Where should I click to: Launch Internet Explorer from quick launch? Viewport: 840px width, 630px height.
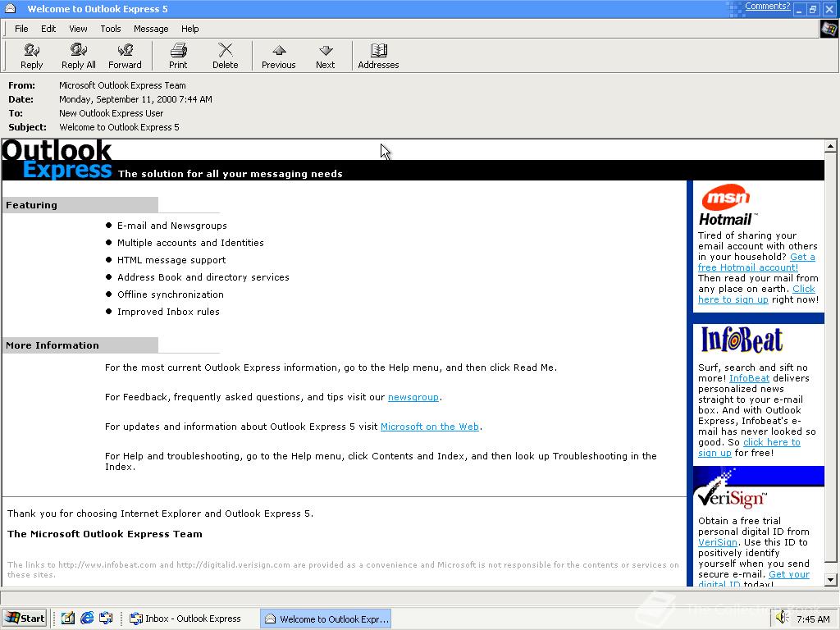pos(87,619)
